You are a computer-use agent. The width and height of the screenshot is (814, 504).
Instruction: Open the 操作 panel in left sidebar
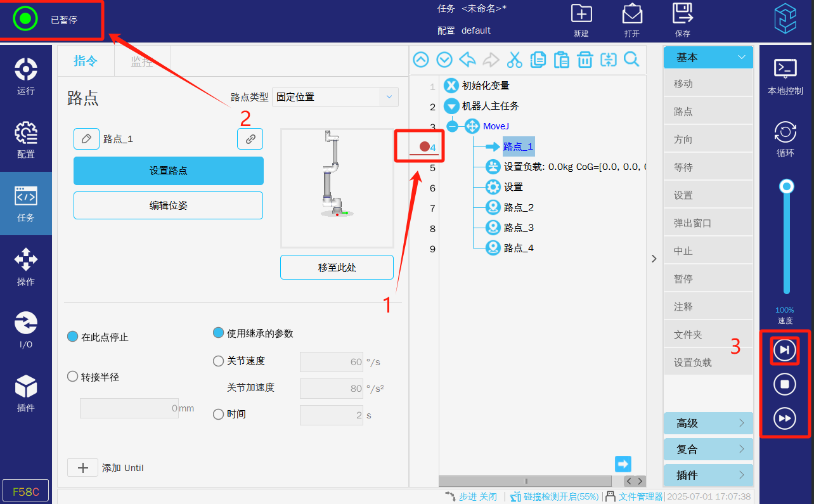point(26,267)
